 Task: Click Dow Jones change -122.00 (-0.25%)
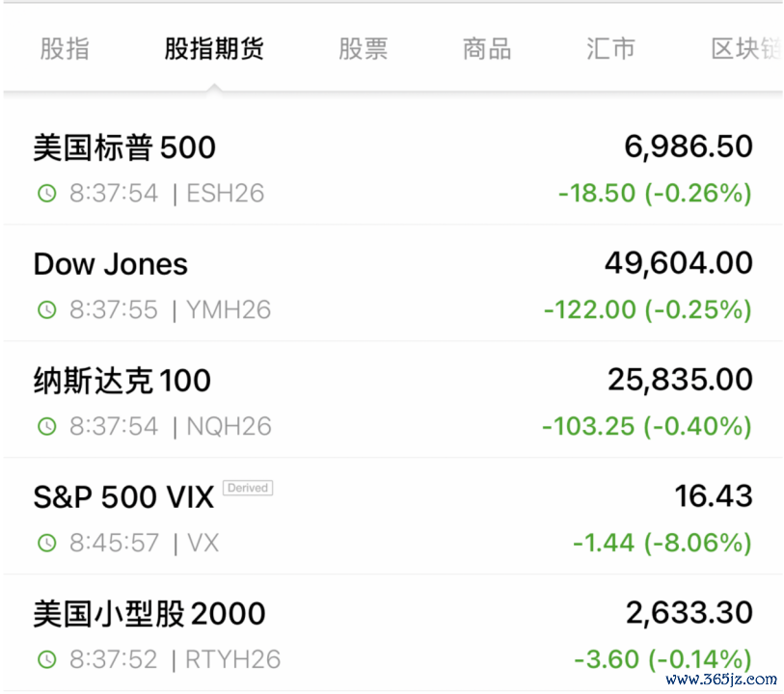coord(647,309)
